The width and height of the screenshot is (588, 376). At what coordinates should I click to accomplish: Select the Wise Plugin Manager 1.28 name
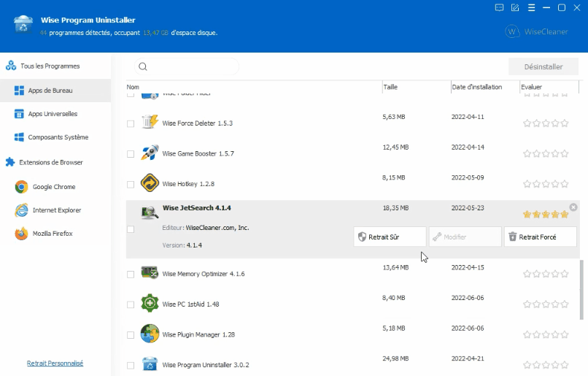(198, 334)
